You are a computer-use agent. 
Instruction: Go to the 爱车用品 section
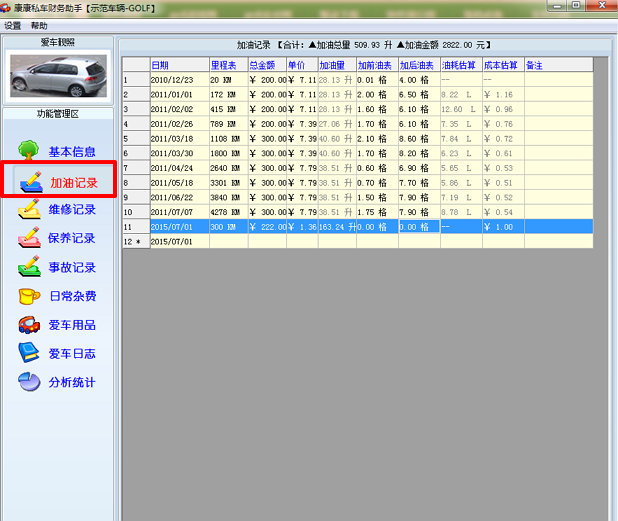72,325
